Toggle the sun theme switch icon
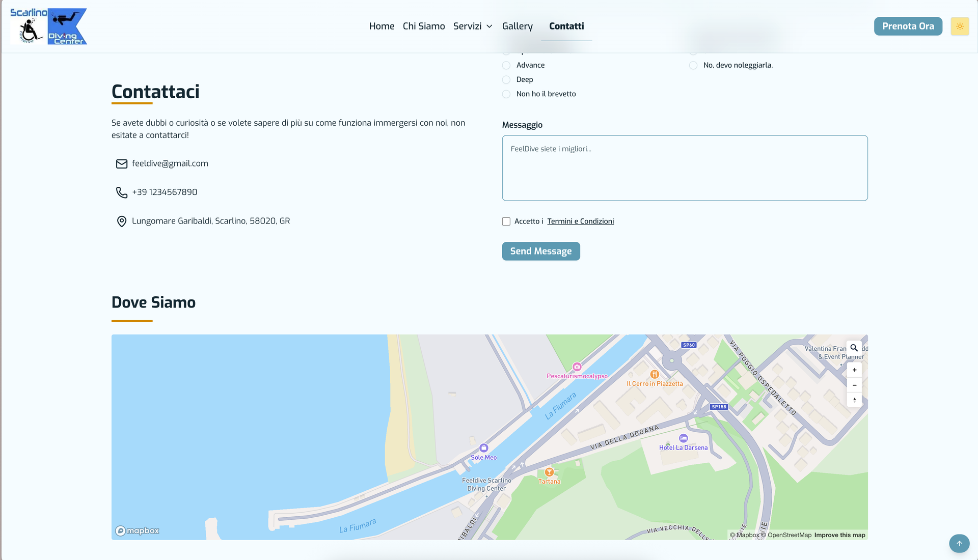 [x=960, y=26]
